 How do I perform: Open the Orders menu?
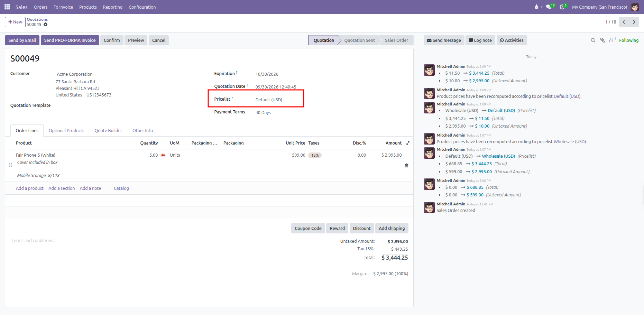point(40,7)
